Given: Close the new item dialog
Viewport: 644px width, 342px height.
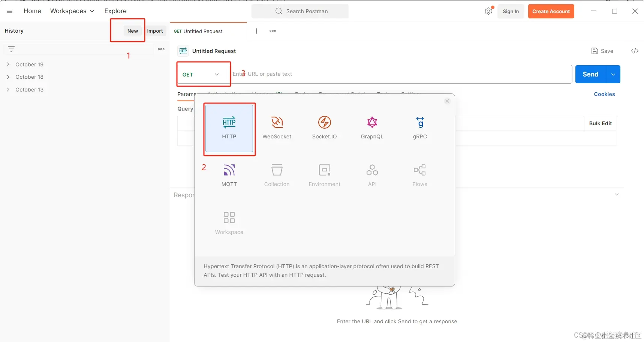Looking at the screenshot, I should pos(447,101).
